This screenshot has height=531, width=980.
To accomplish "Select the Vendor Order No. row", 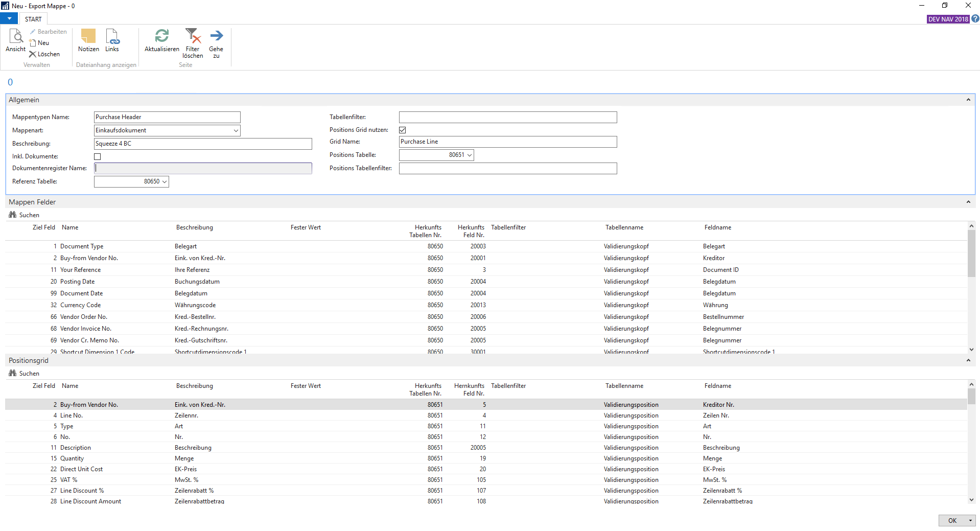I will 486,317.
